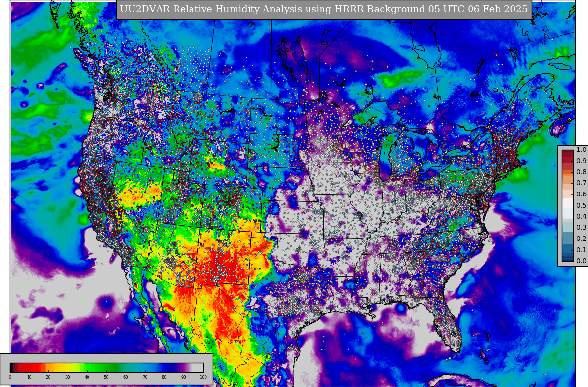The height and width of the screenshot is (387, 588).
Task: Click the 20 label on bottom humidity colorbar
Action: (x=48, y=377)
